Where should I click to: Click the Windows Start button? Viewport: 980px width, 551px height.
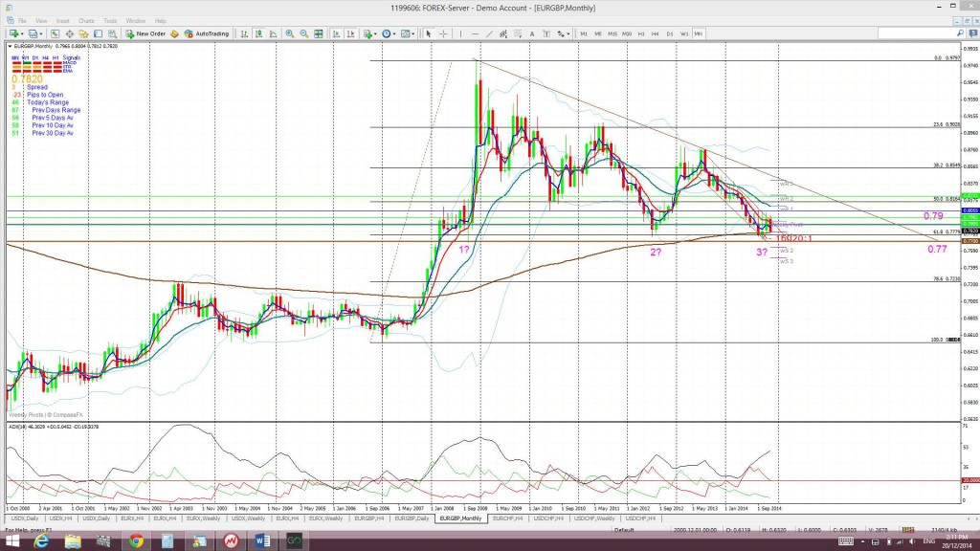[x=11, y=541]
